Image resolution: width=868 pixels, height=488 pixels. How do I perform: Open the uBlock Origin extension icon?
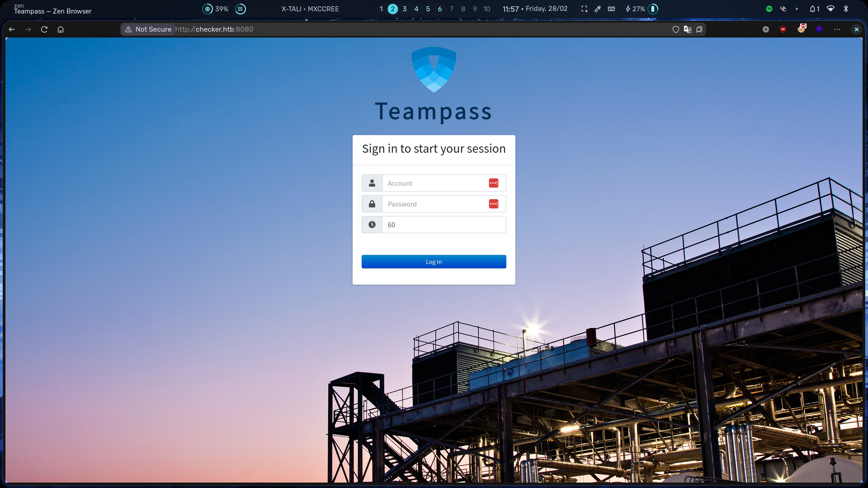[783, 29]
